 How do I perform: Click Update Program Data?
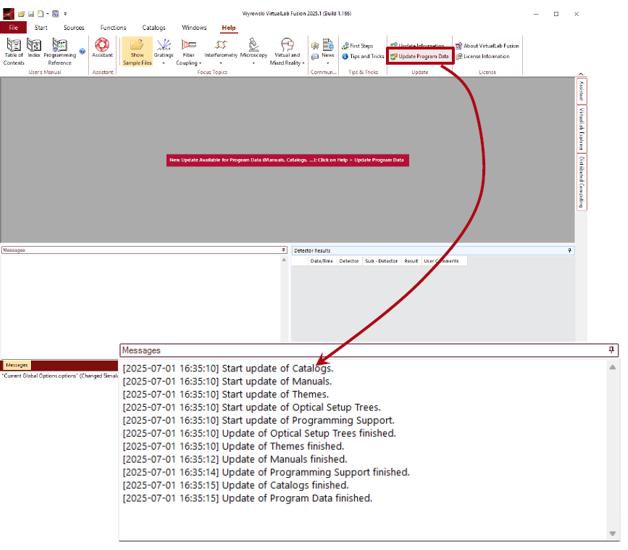pos(420,56)
